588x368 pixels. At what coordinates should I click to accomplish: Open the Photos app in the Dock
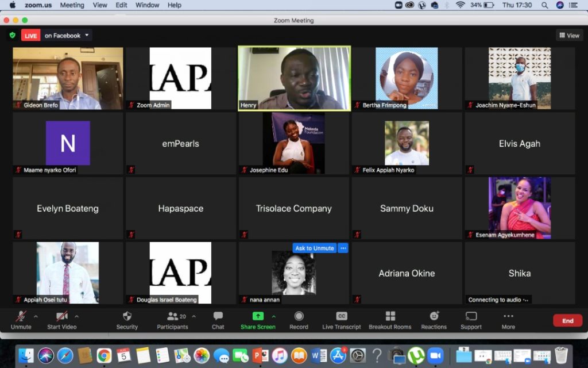202,355
